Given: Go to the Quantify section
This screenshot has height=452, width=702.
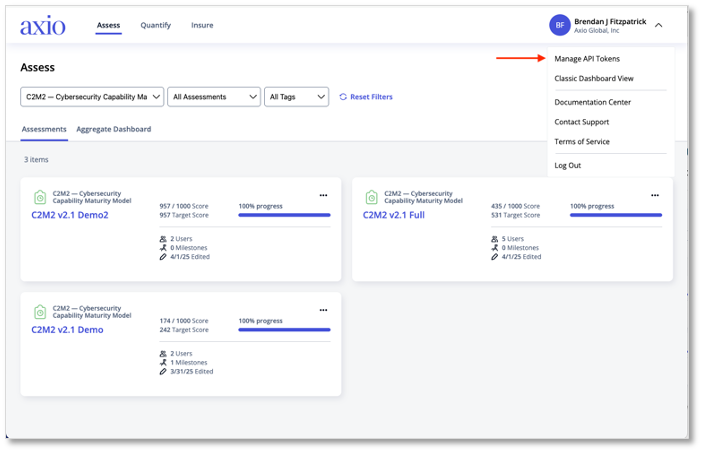Looking at the screenshot, I should coord(155,25).
